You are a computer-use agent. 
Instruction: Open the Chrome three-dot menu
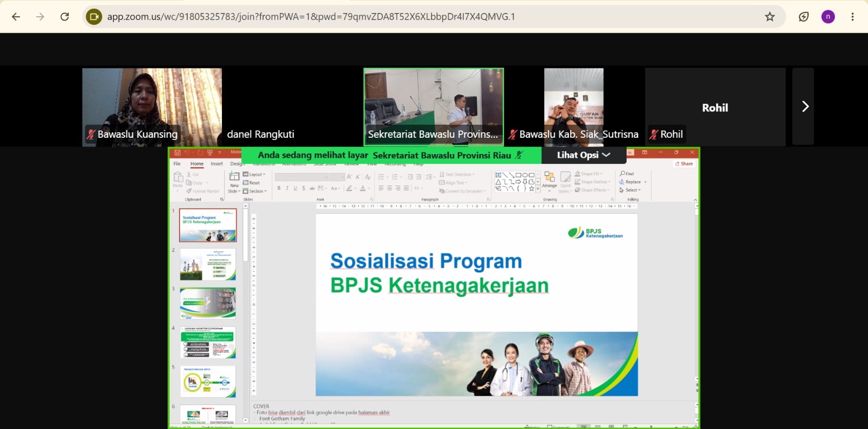point(853,17)
